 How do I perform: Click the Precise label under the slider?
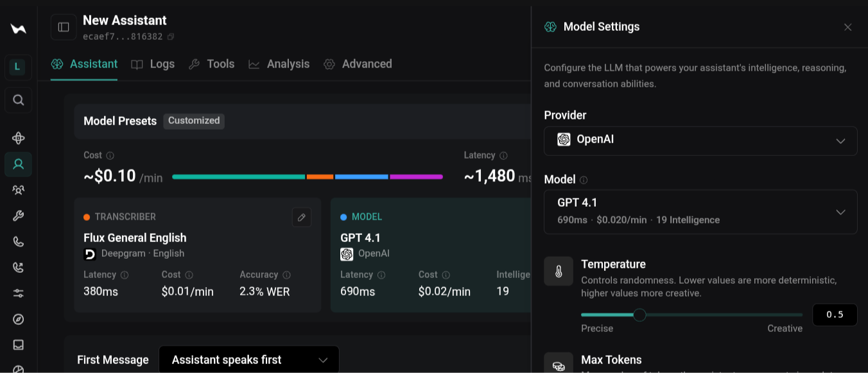click(597, 329)
